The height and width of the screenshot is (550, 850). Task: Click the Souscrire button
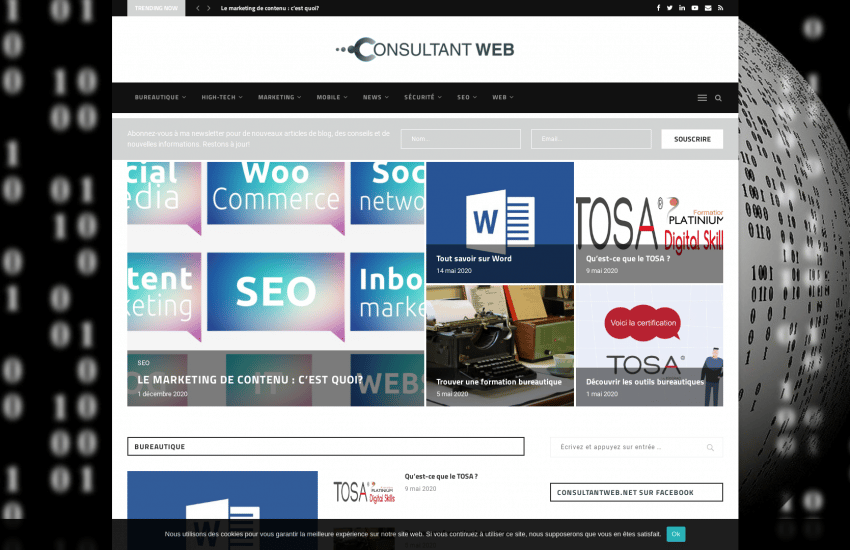692,139
